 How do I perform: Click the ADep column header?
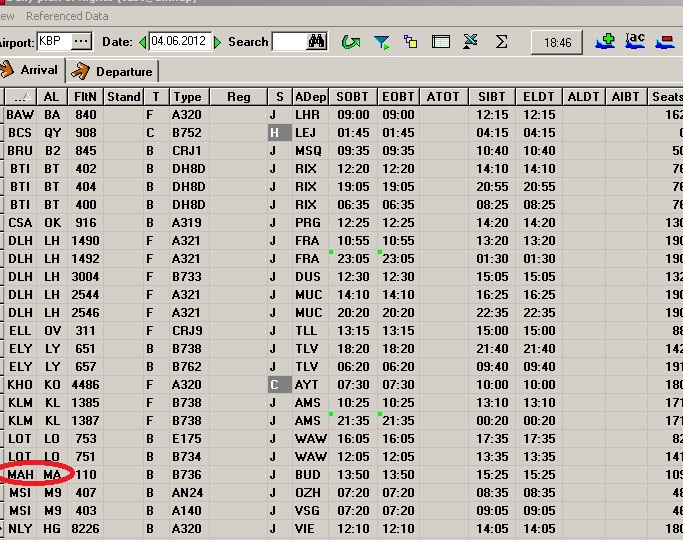click(311, 97)
